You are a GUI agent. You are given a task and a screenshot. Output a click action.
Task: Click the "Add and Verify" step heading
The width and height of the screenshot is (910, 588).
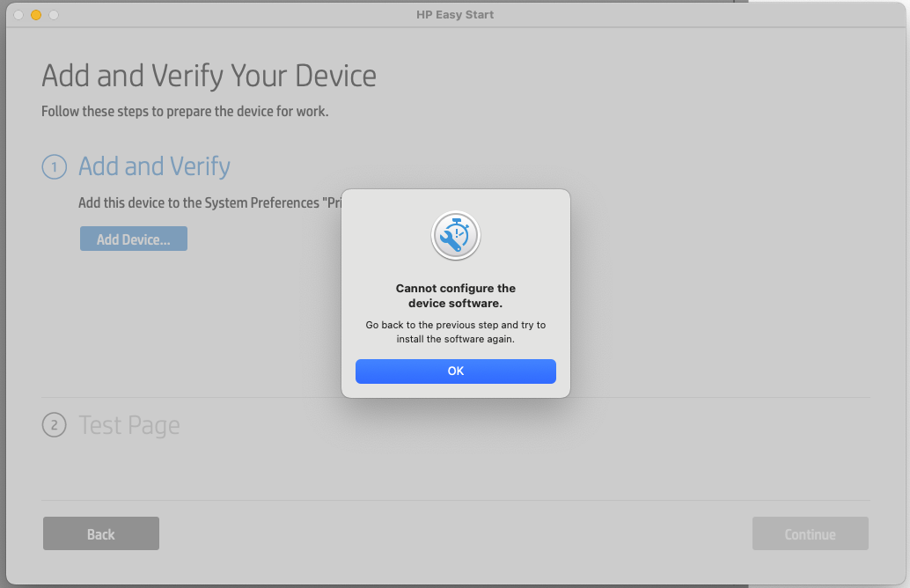[154, 166]
